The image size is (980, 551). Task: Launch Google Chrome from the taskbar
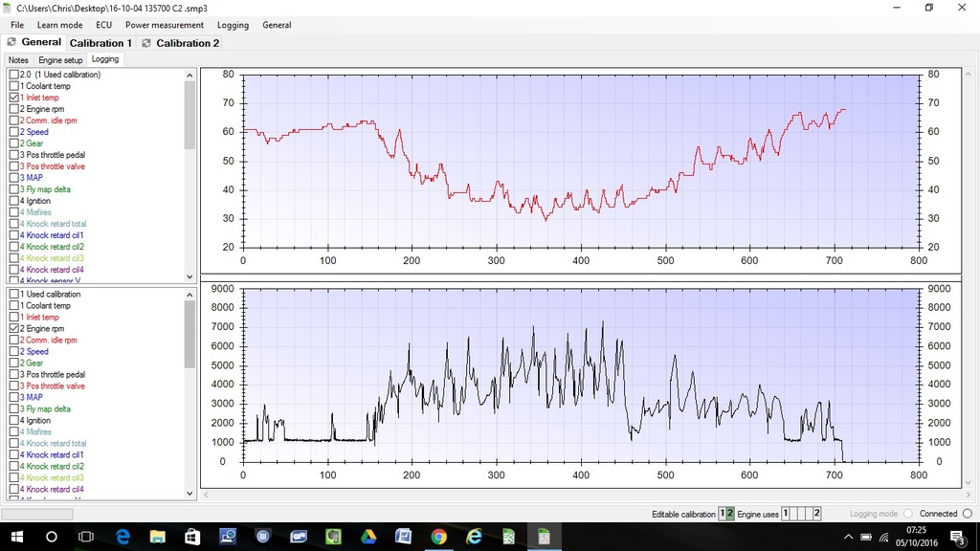440,538
